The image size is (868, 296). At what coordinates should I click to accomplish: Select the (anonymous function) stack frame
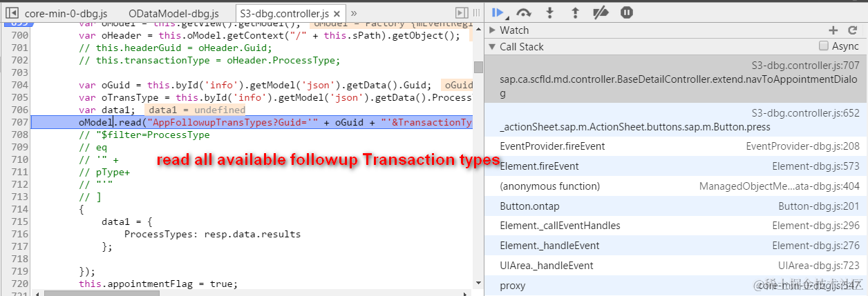pos(675,186)
